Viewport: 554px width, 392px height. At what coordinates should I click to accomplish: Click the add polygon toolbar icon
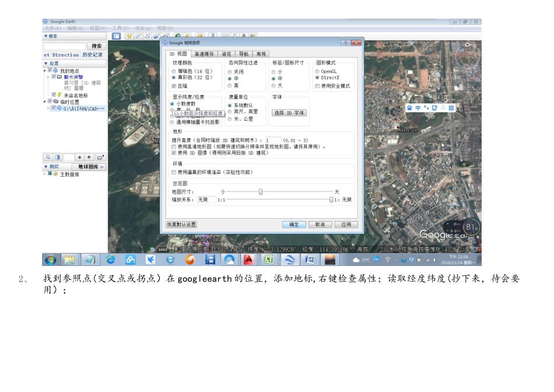click(138, 36)
